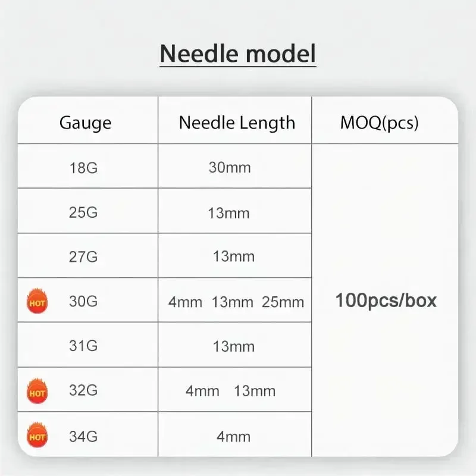Click the HOT flame icon beside 30G
The width and height of the screenshot is (476, 476).
pos(37,302)
